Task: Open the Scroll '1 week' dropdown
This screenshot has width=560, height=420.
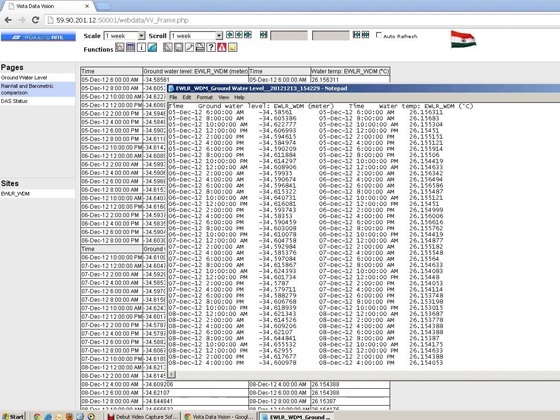Action: [x=196, y=36]
